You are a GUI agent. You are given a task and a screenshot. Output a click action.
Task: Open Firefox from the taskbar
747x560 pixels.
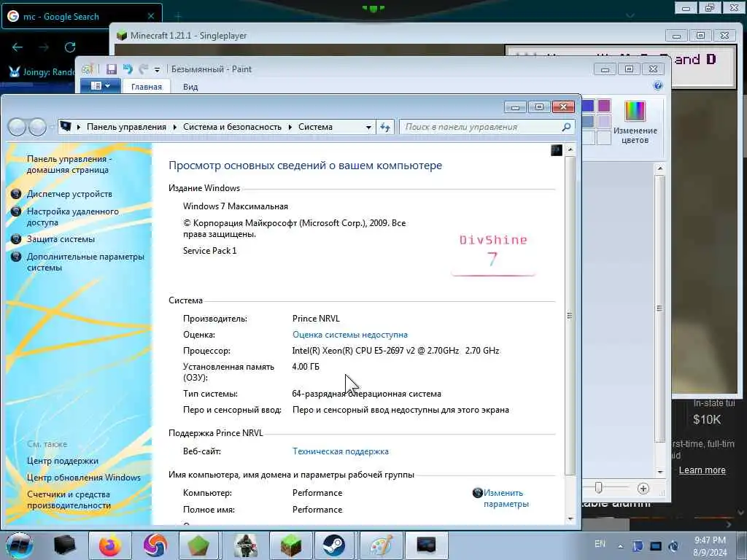coord(110,545)
